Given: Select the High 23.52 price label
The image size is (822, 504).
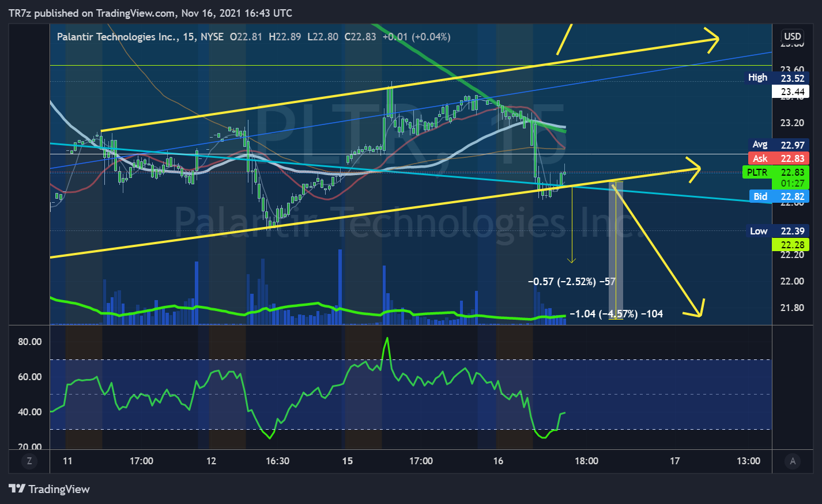Looking at the screenshot, I should (776, 78).
